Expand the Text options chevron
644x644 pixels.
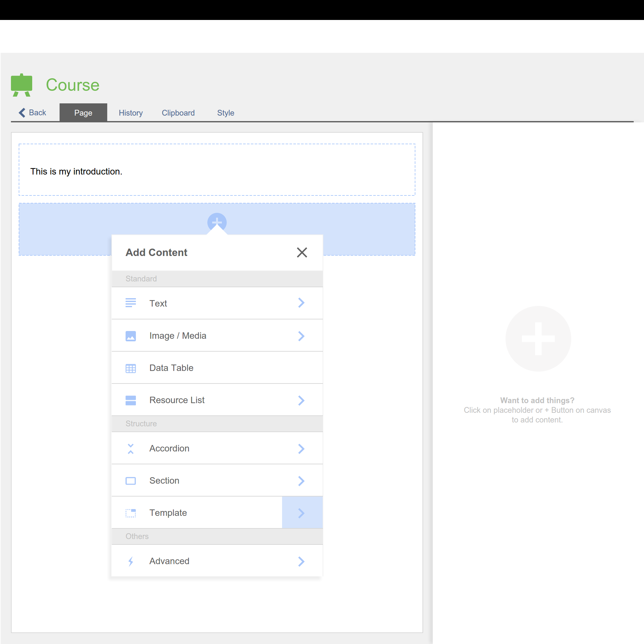[301, 303]
